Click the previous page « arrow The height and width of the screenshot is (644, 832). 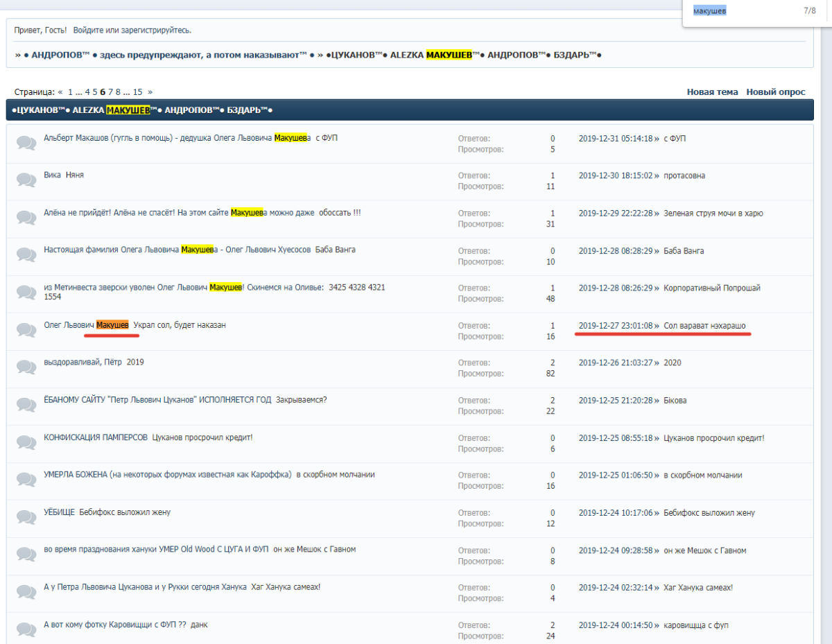[x=60, y=92]
